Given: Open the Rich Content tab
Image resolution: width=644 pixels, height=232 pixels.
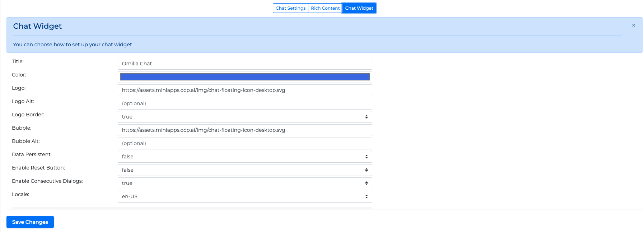Looking at the screenshot, I should click(325, 8).
